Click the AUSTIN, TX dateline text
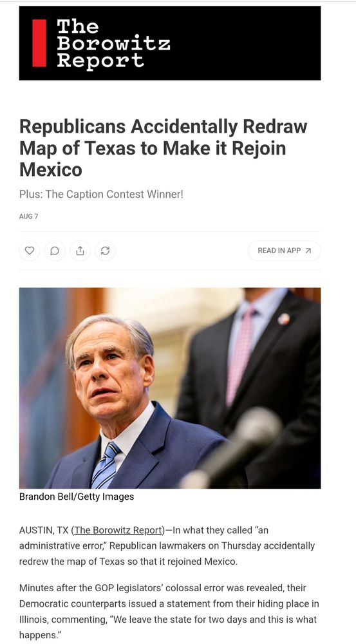The width and height of the screenshot is (356, 644). point(44,530)
